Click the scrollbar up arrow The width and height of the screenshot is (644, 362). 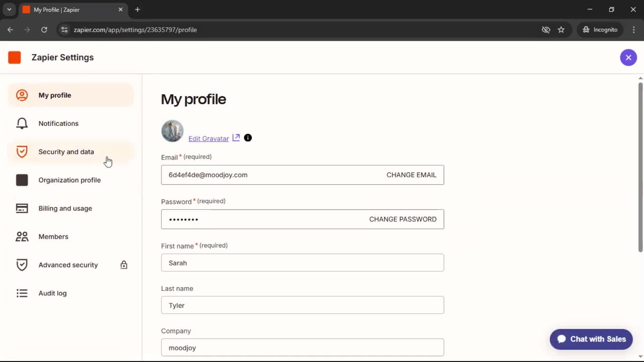(x=640, y=78)
